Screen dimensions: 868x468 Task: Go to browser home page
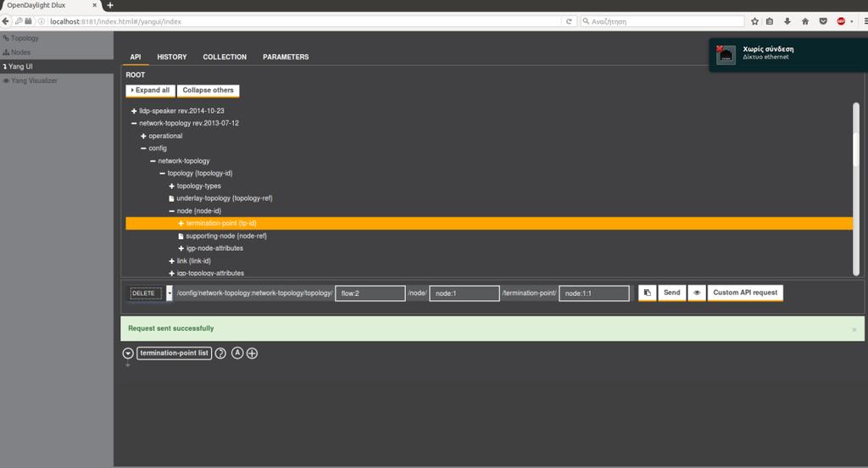click(x=805, y=21)
